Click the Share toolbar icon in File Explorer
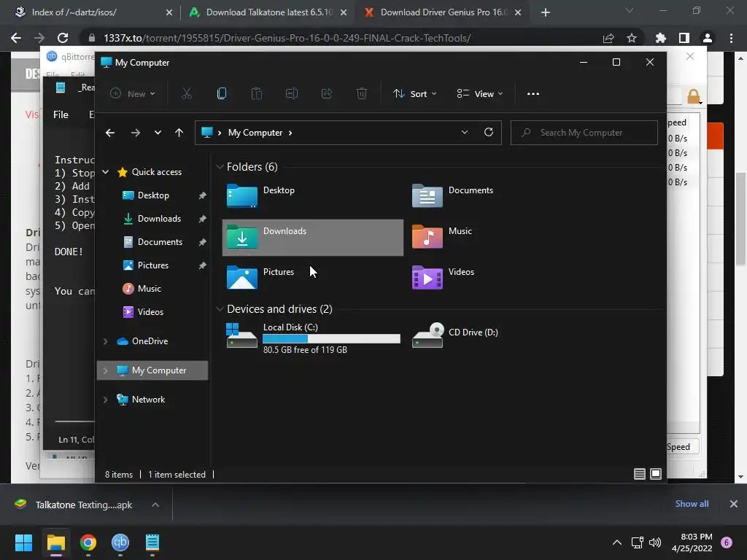Image resolution: width=747 pixels, height=560 pixels. click(327, 94)
